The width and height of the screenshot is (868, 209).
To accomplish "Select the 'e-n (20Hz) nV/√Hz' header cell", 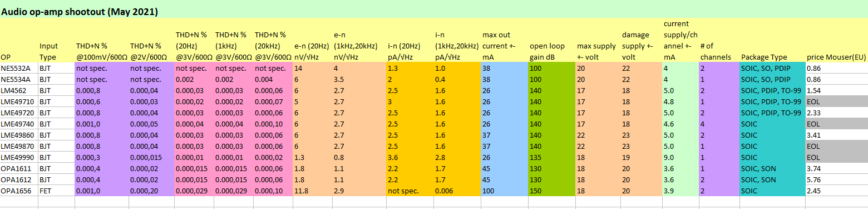I will coord(312,40).
